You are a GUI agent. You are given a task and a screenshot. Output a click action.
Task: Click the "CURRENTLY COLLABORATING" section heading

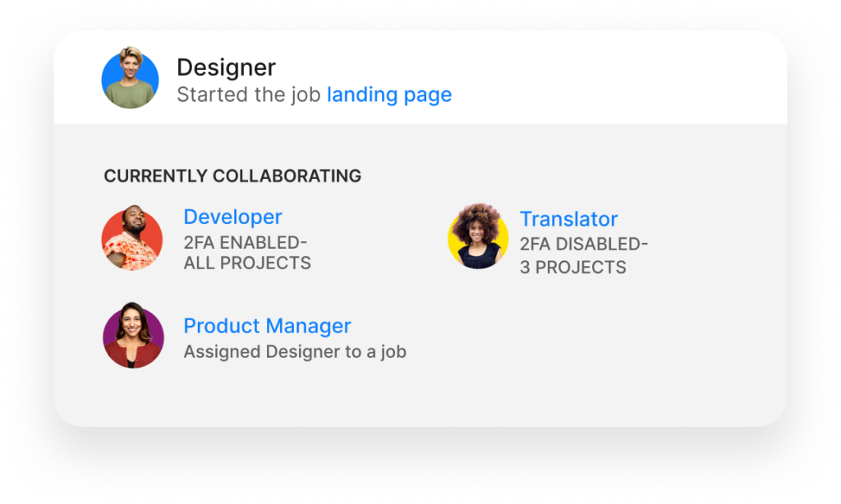pyautogui.click(x=232, y=176)
